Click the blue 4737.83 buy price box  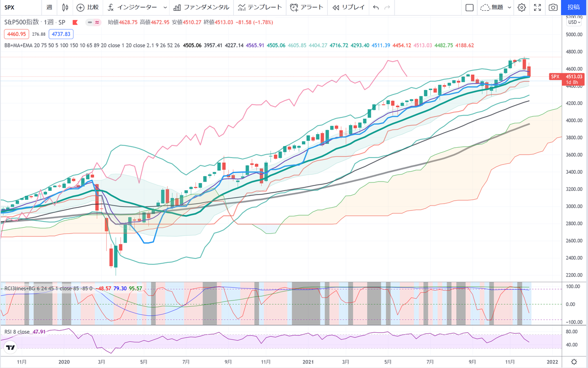(x=62, y=34)
